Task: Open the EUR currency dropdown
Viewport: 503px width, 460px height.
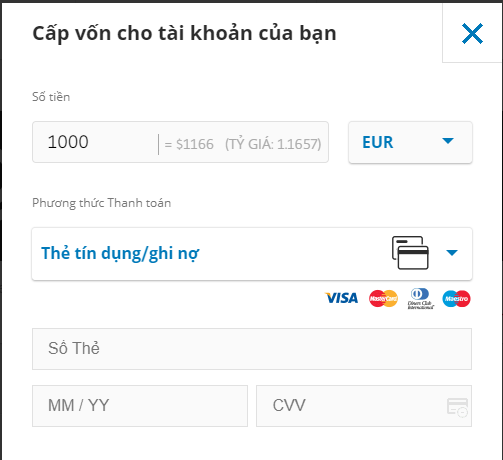Action: coord(410,142)
